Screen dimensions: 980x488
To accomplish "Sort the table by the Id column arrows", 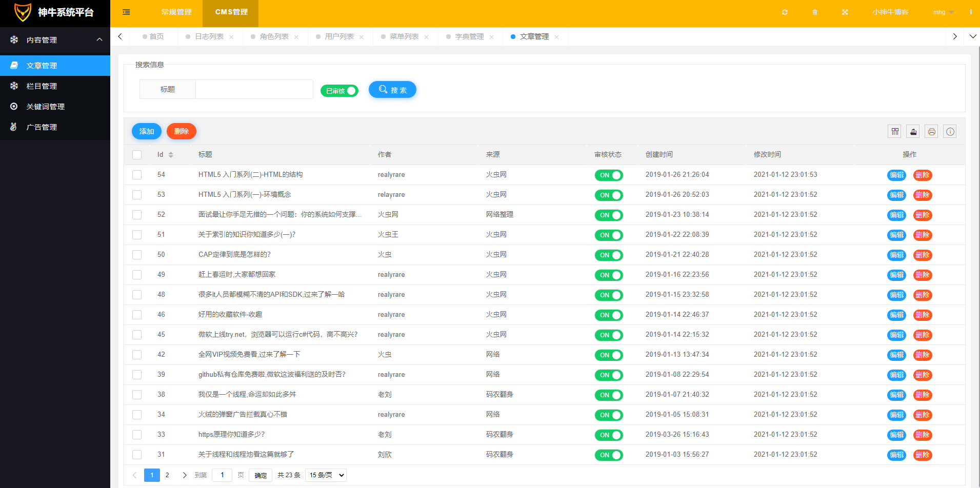I will click(x=171, y=155).
